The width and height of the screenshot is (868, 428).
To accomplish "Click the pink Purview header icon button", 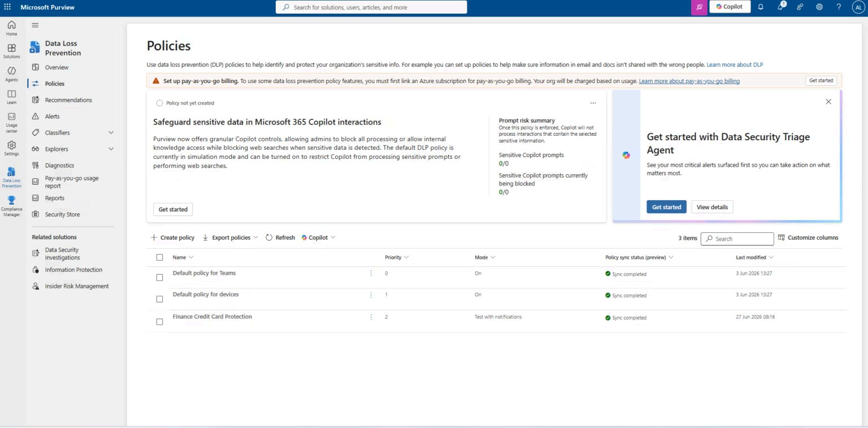I will click(699, 7).
